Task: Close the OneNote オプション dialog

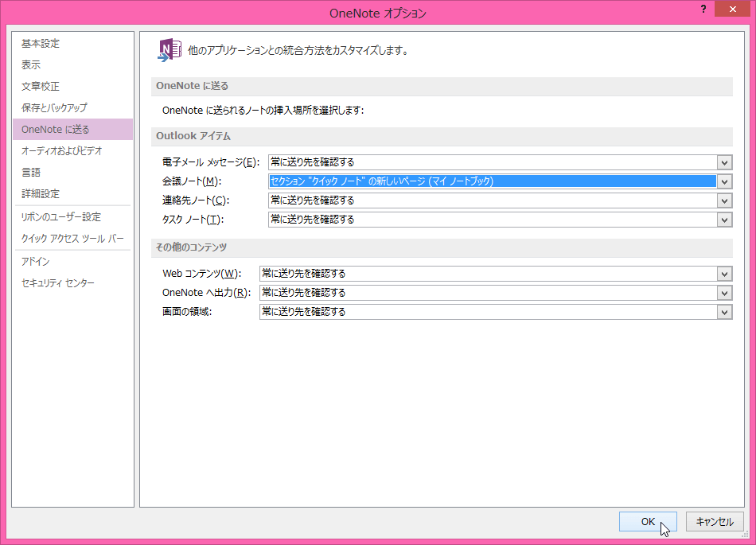Action: (x=732, y=10)
